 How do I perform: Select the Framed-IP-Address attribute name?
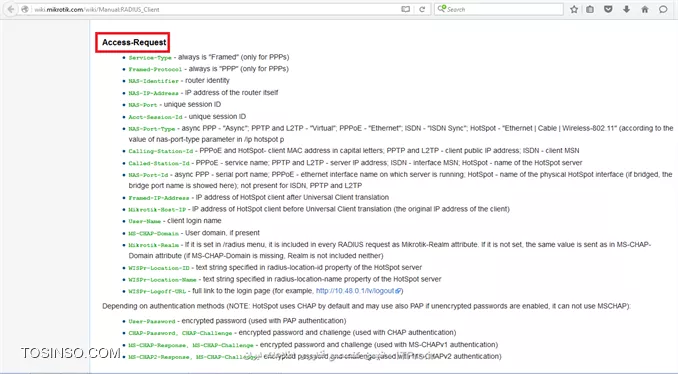tap(159, 198)
